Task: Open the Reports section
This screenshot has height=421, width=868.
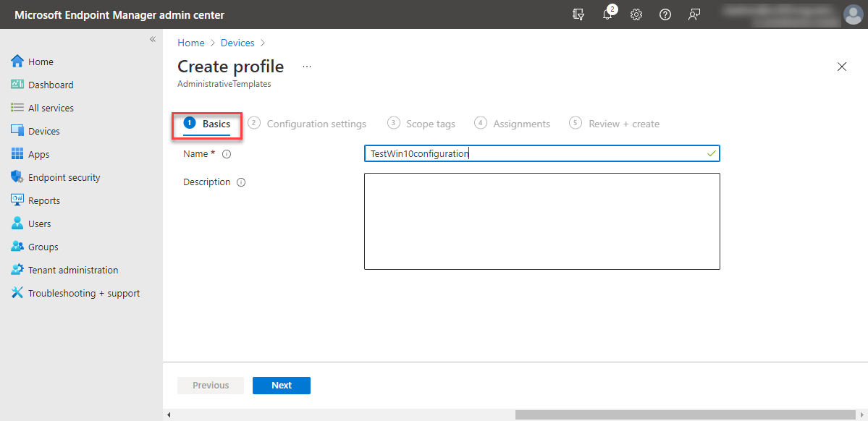Action: coord(45,200)
